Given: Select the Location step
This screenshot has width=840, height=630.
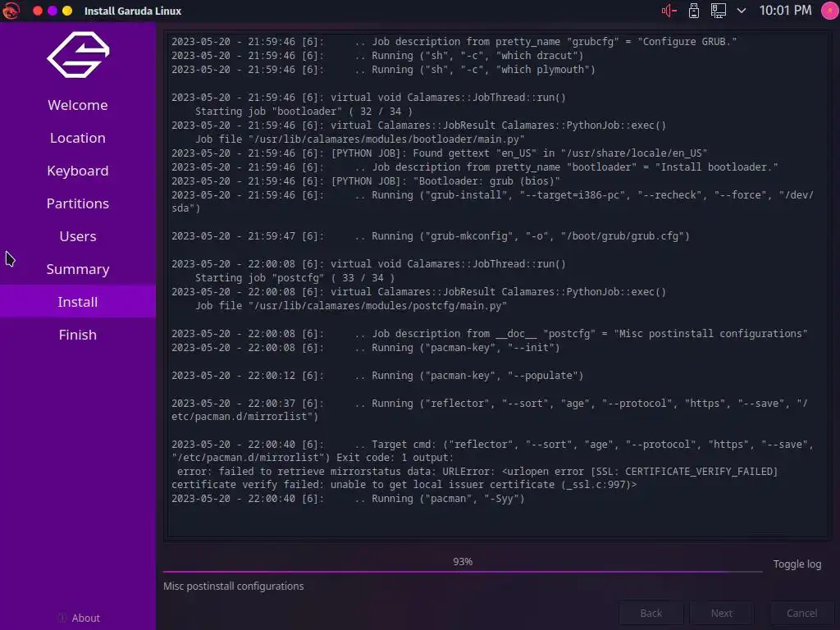Looking at the screenshot, I should [x=78, y=138].
